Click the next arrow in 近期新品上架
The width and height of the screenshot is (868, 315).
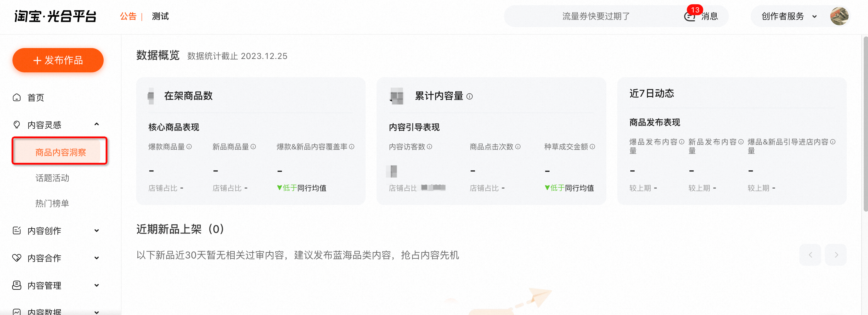pos(836,254)
